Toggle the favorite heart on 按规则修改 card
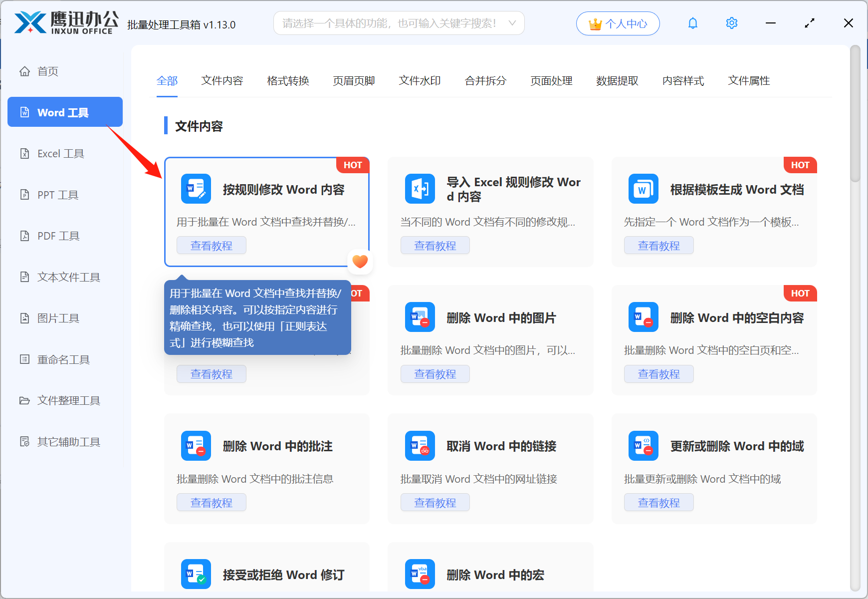The width and height of the screenshot is (868, 599). [360, 261]
